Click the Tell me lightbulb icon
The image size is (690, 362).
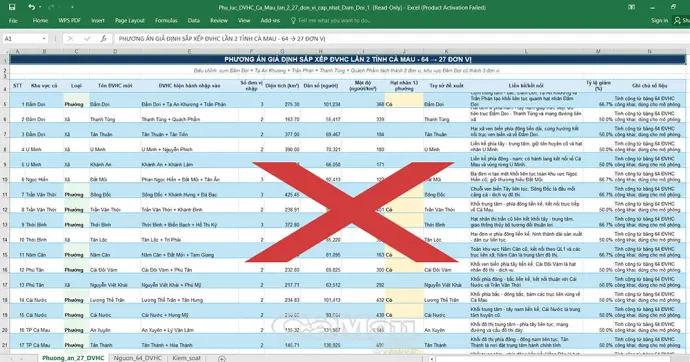point(294,20)
